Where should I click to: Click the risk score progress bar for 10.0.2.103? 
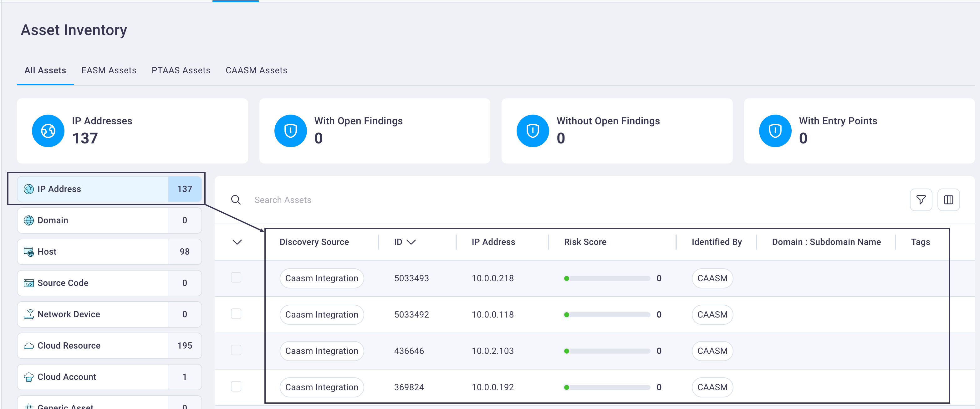(x=606, y=351)
